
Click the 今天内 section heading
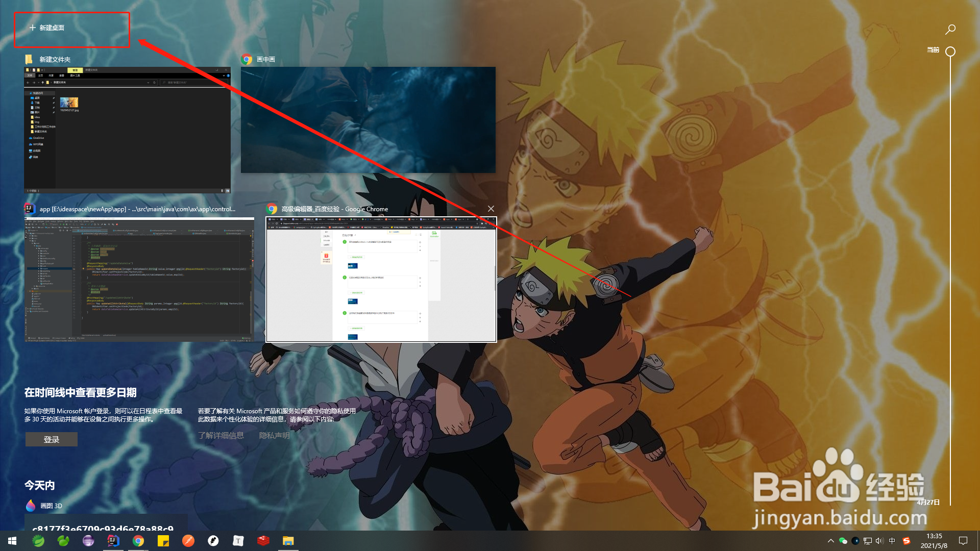tap(40, 485)
